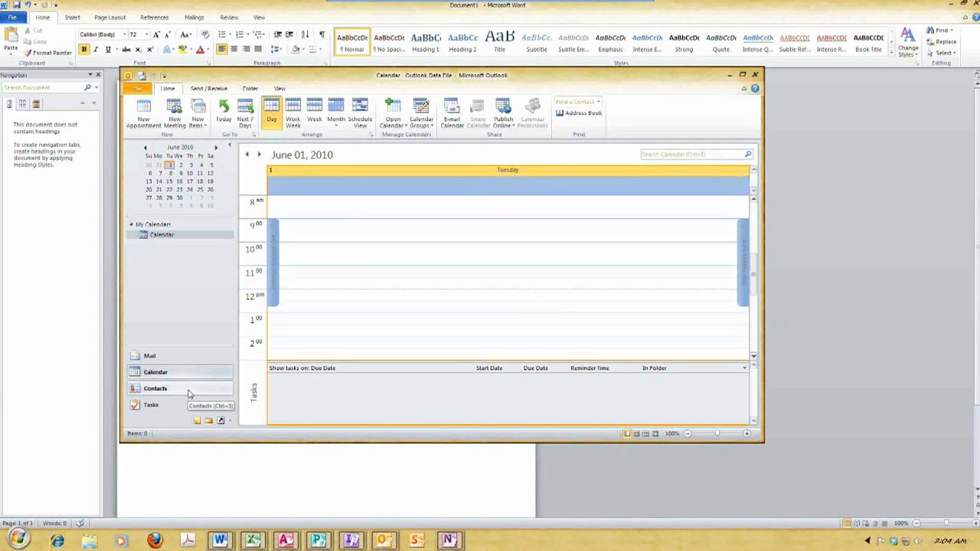Click the Reminder Time column header
This screenshot has height=551, width=980.
tap(590, 368)
